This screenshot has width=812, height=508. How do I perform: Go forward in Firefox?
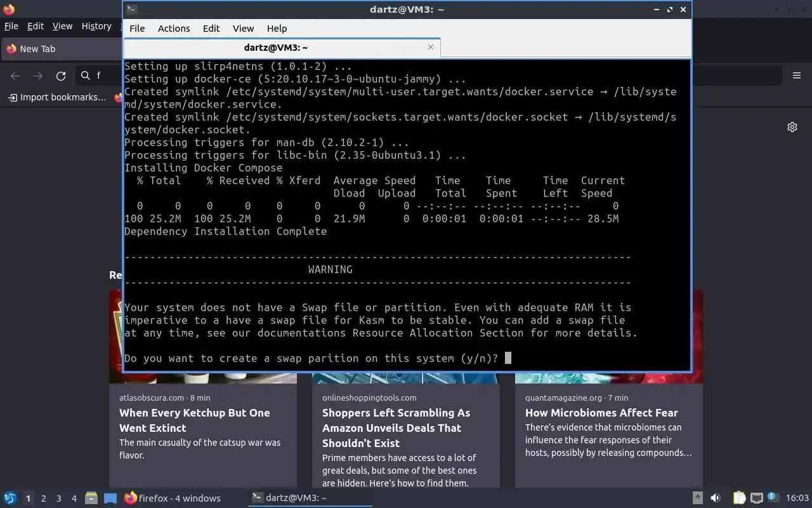pyautogui.click(x=38, y=76)
